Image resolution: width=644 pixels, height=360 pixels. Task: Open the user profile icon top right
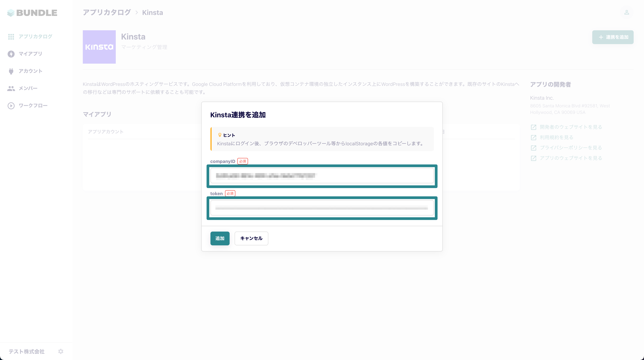[627, 12]
